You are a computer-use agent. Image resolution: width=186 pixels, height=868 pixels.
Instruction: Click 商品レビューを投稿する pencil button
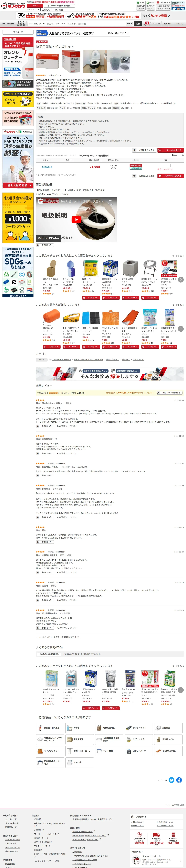pos(170,393)
